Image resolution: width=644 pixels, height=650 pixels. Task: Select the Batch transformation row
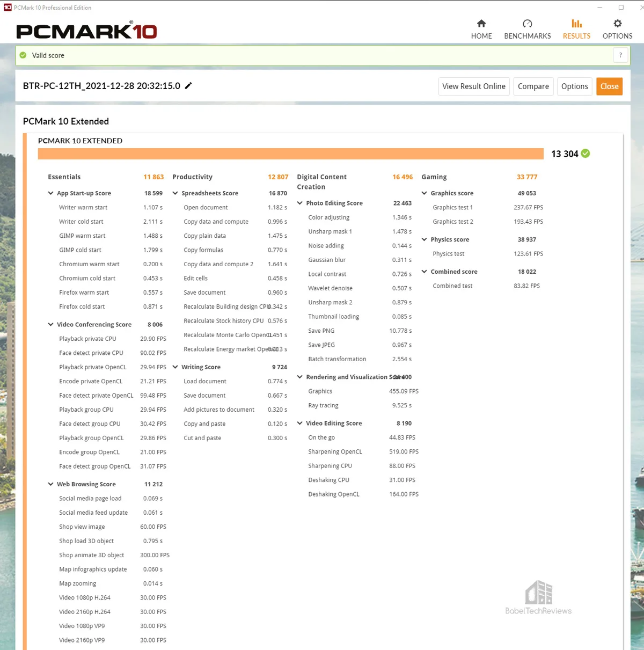(360, 359)
